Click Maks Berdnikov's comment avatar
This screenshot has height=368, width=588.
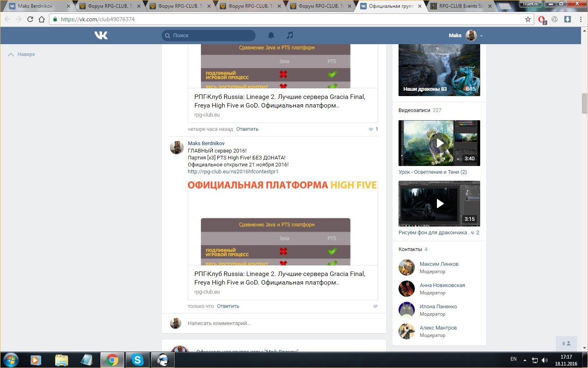[x=177, y=148]
